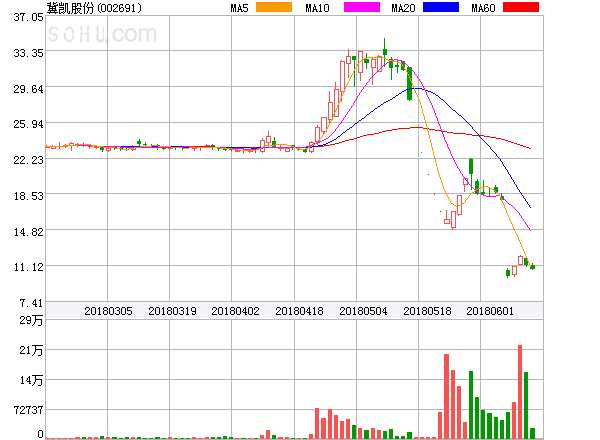Click the 72737 volume axis label
The image size is (600, 440).
point(28,410)
